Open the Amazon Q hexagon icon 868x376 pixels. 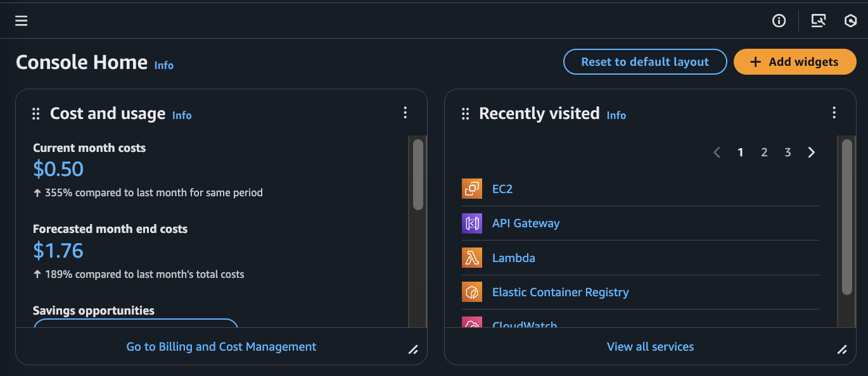(850, 20)
